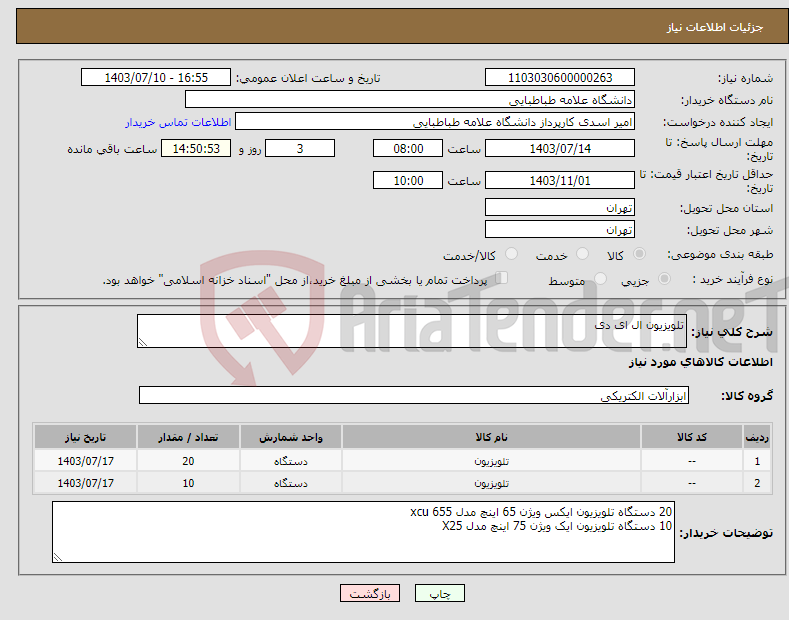Click دستگاه unit cell in row 1
This screenshot has width=789, height=620.
[291, 461]
